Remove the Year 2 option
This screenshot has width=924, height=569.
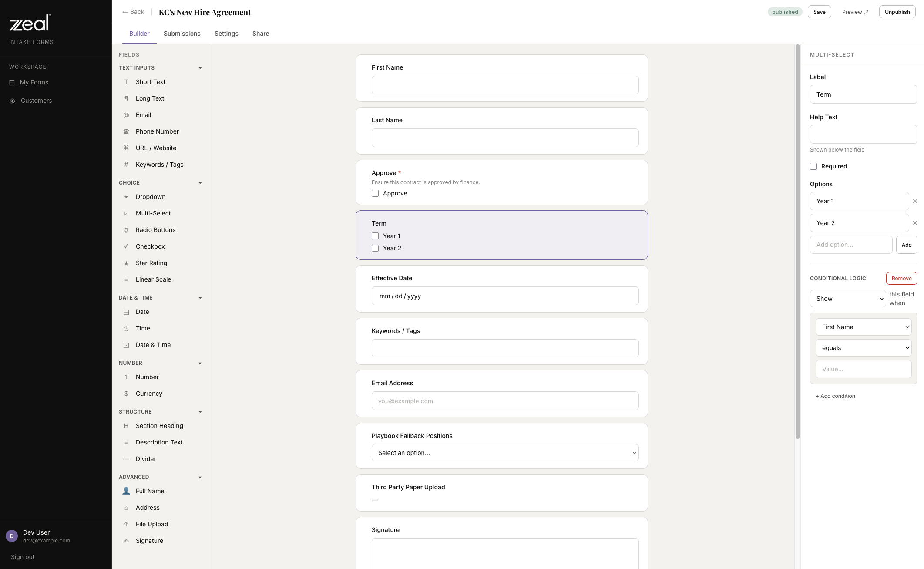pyautogui.click(x=915, y=223)
